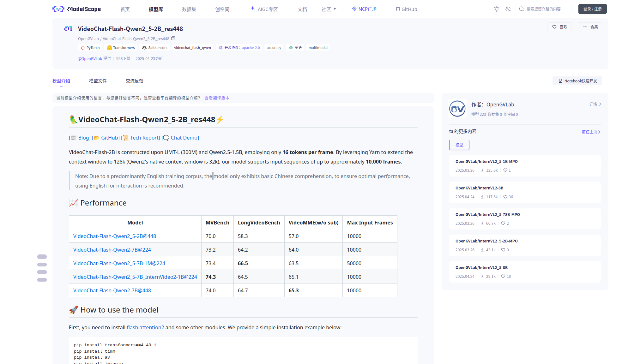The width and height of the screenshot is (640, 364).
Task: Copy model path icon next to VideoChat-Flash-Qwen2_5-2B_res448
Action: (x=173, y=39)
